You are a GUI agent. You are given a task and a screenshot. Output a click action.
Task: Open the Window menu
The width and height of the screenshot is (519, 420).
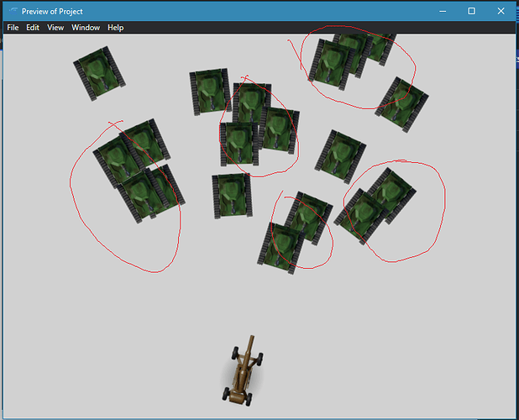point(86,28)
